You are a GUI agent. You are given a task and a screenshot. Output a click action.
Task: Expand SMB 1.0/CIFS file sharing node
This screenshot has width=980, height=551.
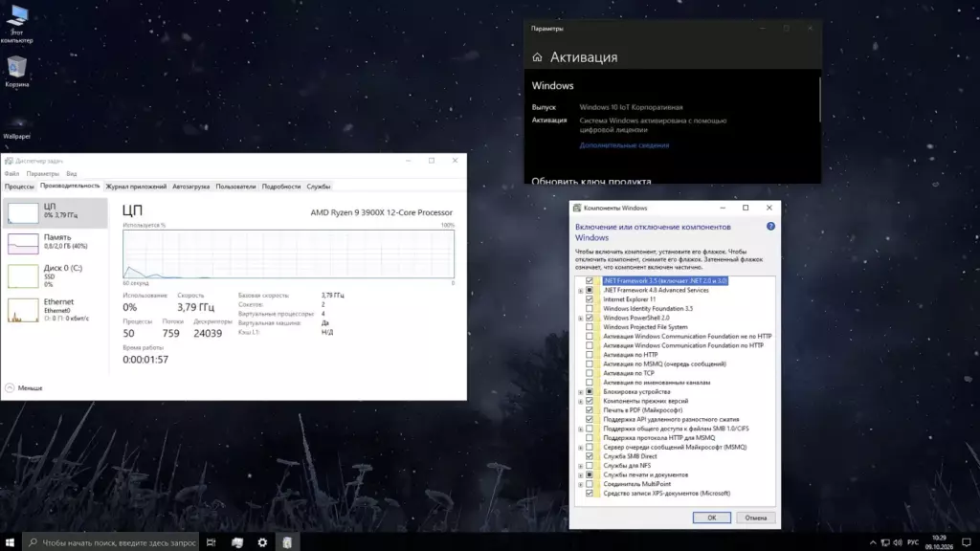(x=581, y=429)
